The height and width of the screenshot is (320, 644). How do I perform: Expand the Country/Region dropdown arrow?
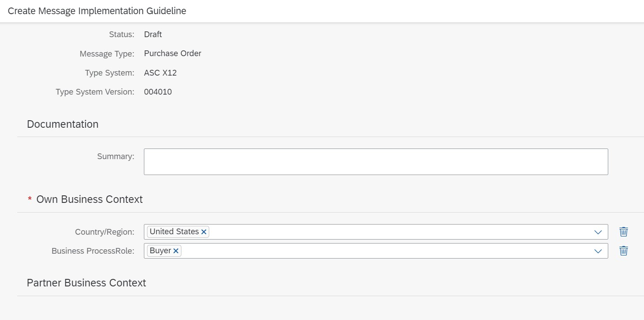(598, 232)
